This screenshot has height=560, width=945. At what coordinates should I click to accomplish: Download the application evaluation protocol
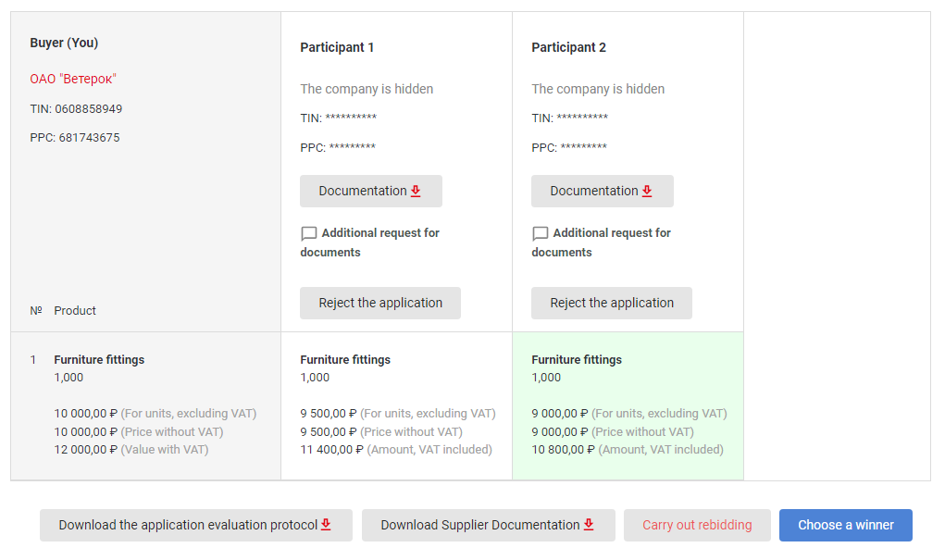tap(196, 525)
